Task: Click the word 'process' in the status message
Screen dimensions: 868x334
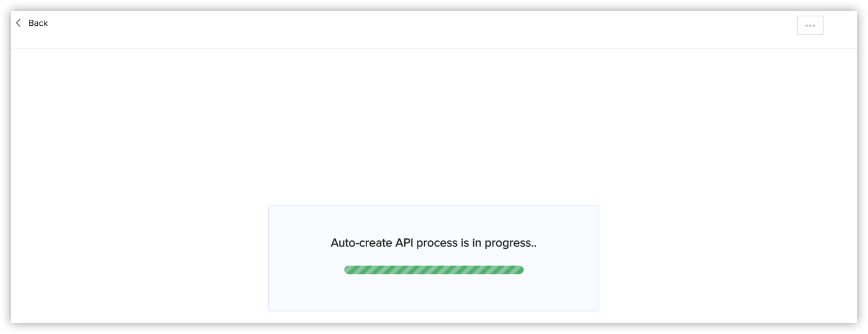Action: click(437, 243)
